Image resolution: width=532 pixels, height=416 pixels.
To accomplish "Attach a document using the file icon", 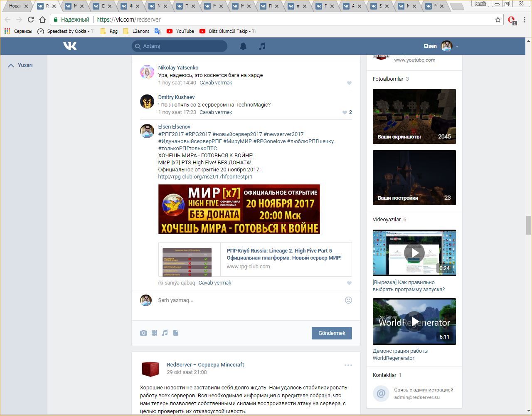I will (x=176, y=333).
